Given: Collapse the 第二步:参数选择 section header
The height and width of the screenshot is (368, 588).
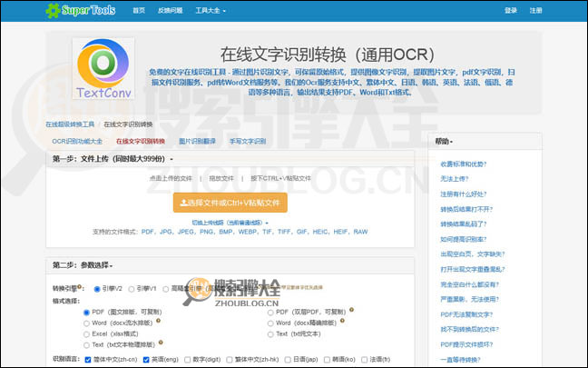Looking at the screenshot, I should (230, 265).
